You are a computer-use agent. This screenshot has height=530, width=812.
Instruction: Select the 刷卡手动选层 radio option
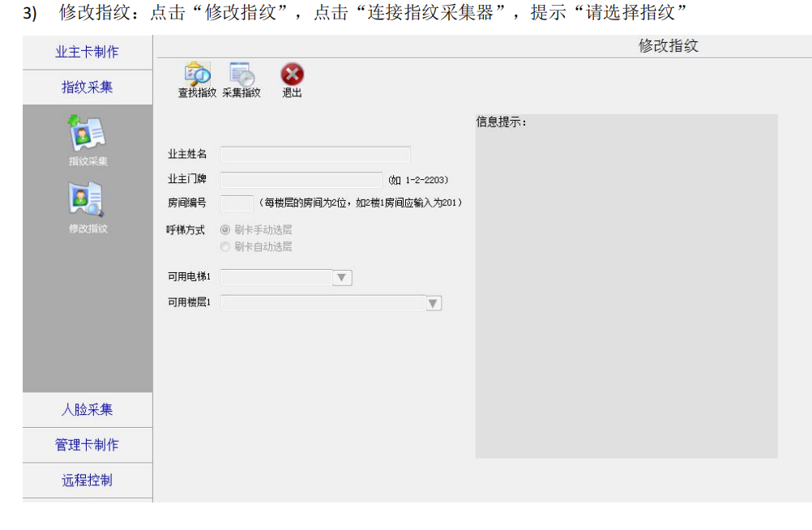[x=225, y=229]
